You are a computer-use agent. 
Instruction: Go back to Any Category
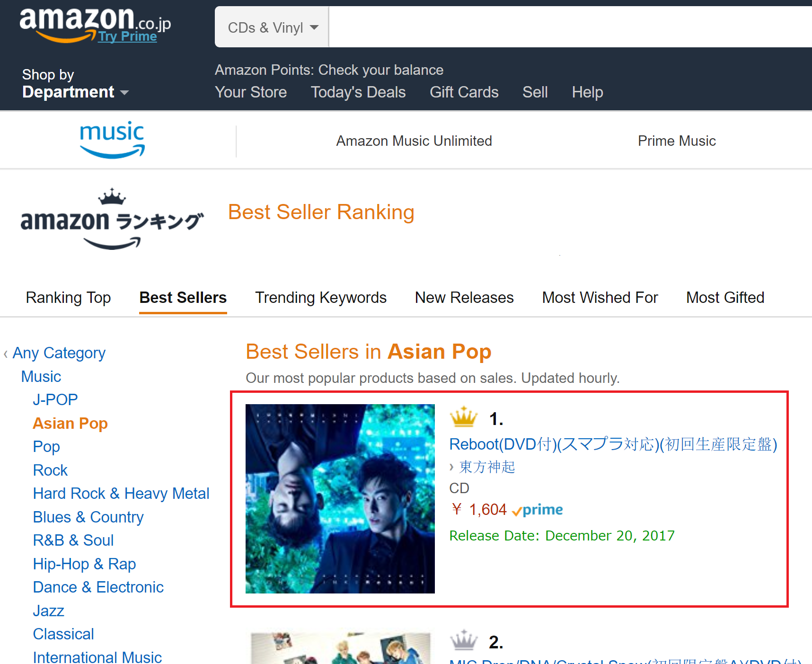coord(59,353)
